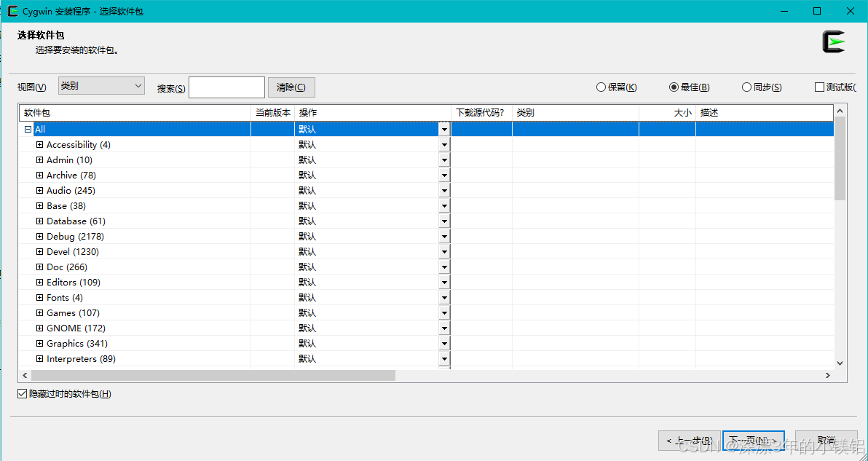
Task: Open action dropdown for Debug row
Action: (444, 237)
